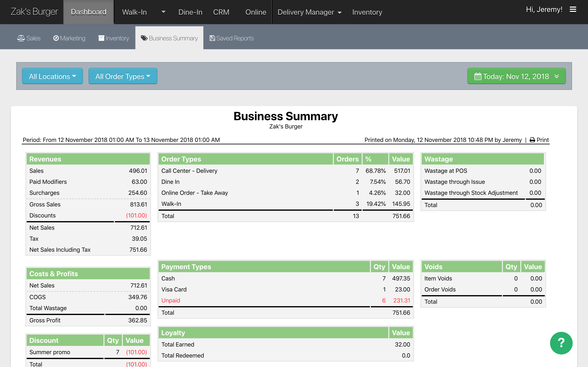Open the All Locations dropdown

(53, 76)
